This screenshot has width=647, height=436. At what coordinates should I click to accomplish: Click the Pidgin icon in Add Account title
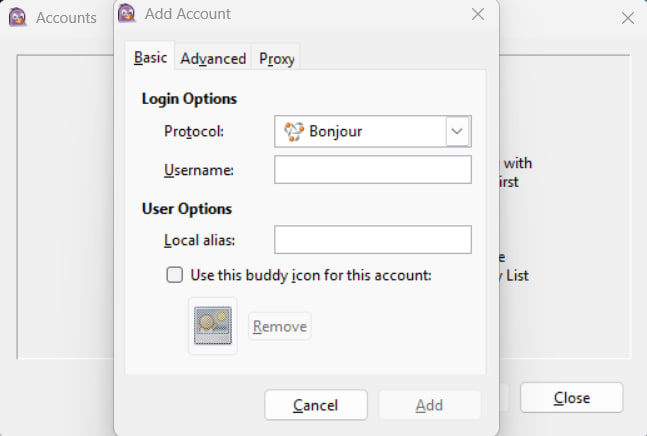click(127, 13)
